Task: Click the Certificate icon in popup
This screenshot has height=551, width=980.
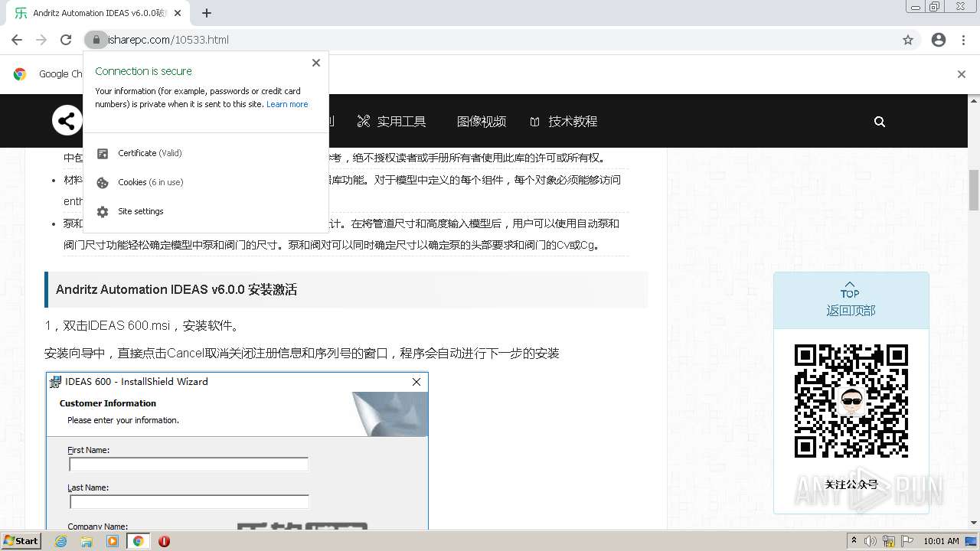Action: pos(103,153)
